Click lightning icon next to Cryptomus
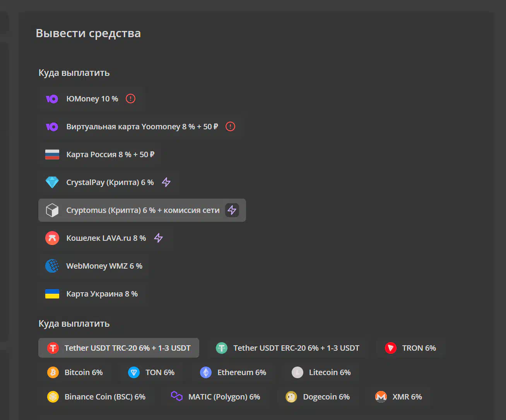 (x=232, y=210)
